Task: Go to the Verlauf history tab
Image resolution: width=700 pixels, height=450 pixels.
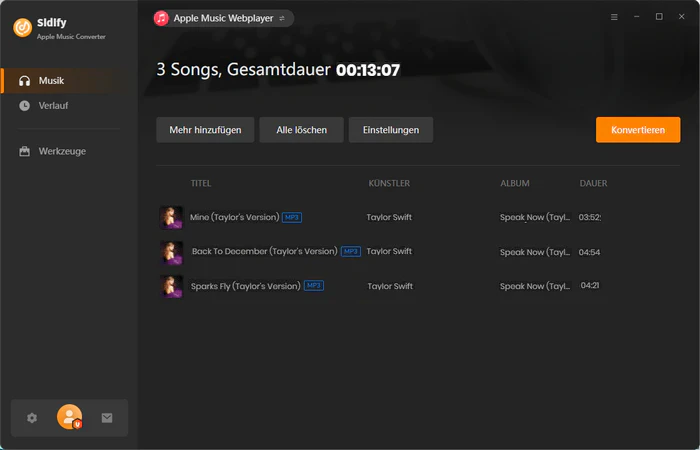Action: pyautogui.click(x=53, y=105)
